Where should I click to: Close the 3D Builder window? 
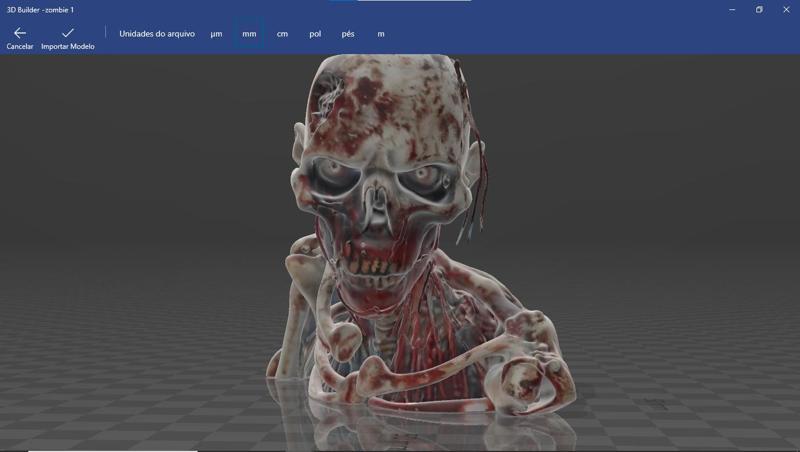pos(786,10)
